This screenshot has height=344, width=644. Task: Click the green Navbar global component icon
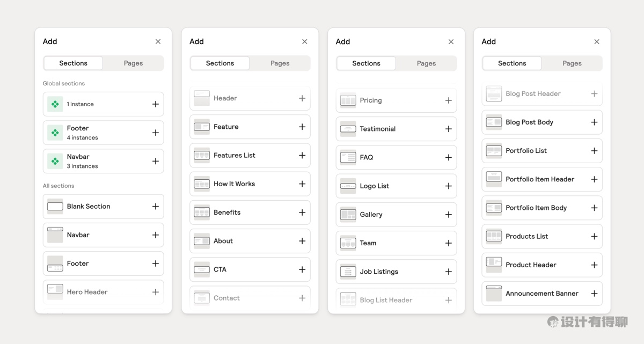pos(55,161)
